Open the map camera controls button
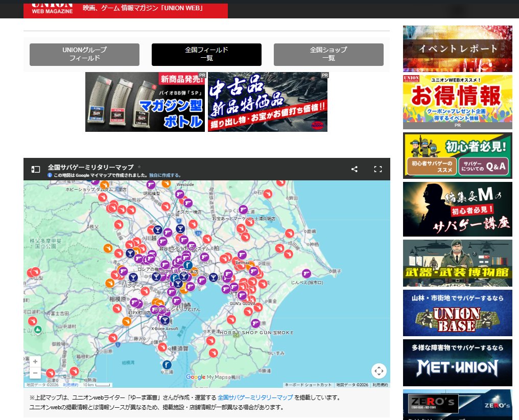 tap(379, 370)
